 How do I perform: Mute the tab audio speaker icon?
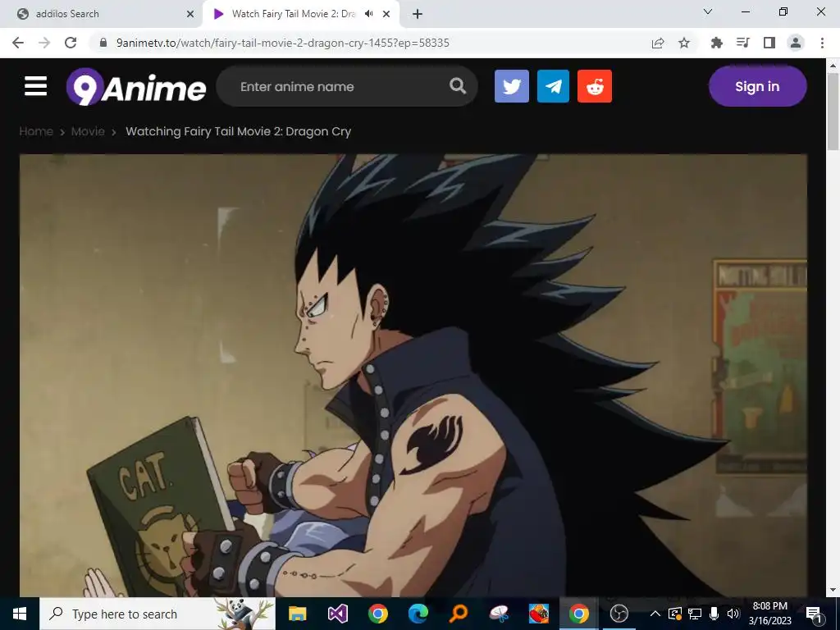[368, 14]
